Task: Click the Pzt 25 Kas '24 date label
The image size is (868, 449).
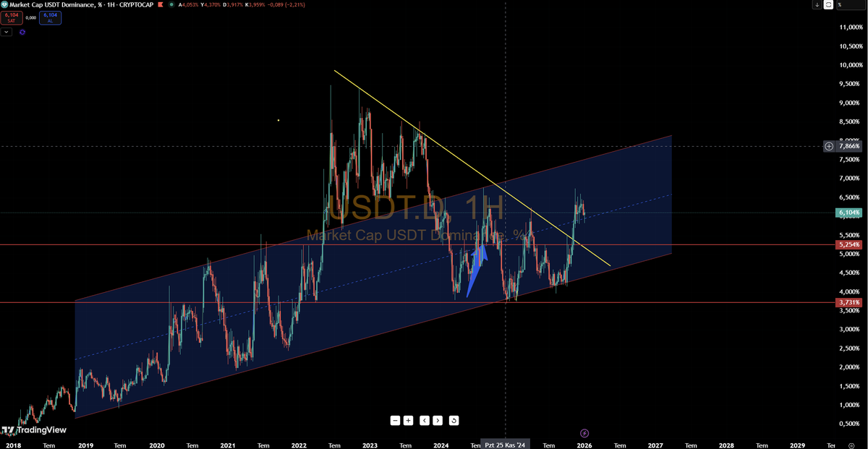Action: pos(506,444)
